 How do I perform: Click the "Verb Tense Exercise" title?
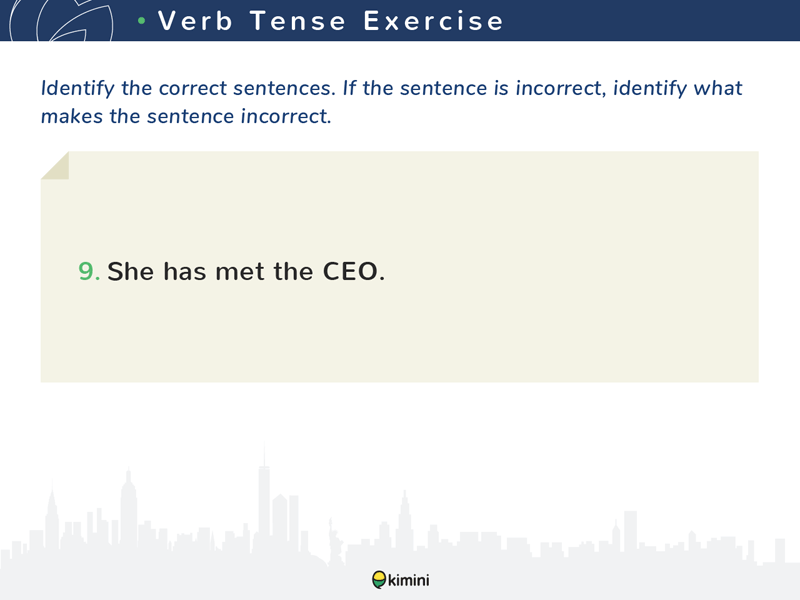(x=331, y=21)
